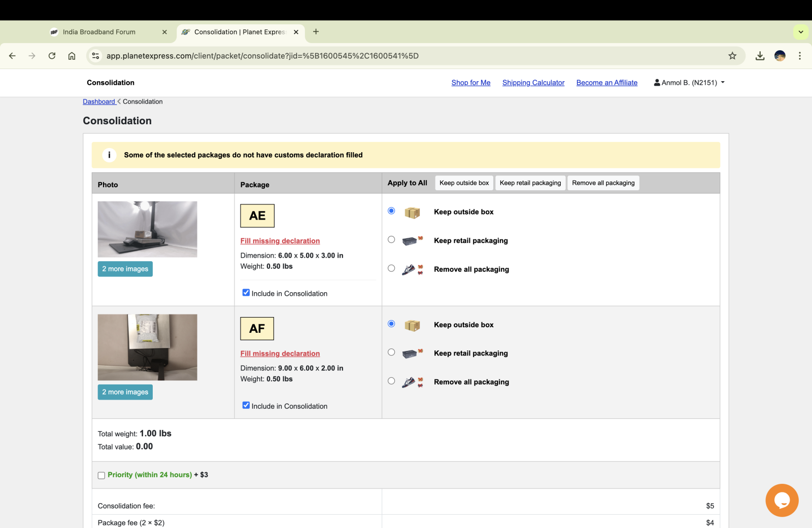The image size is (812, 528).
Task: Click the 'Package fee (2 × $2)' label
Action: 131,523
